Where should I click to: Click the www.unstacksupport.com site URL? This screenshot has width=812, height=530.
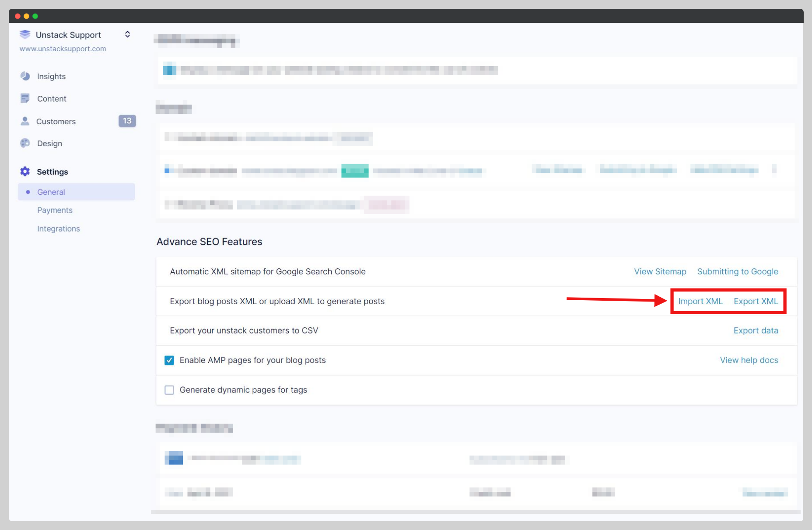(x=63, y=49)
